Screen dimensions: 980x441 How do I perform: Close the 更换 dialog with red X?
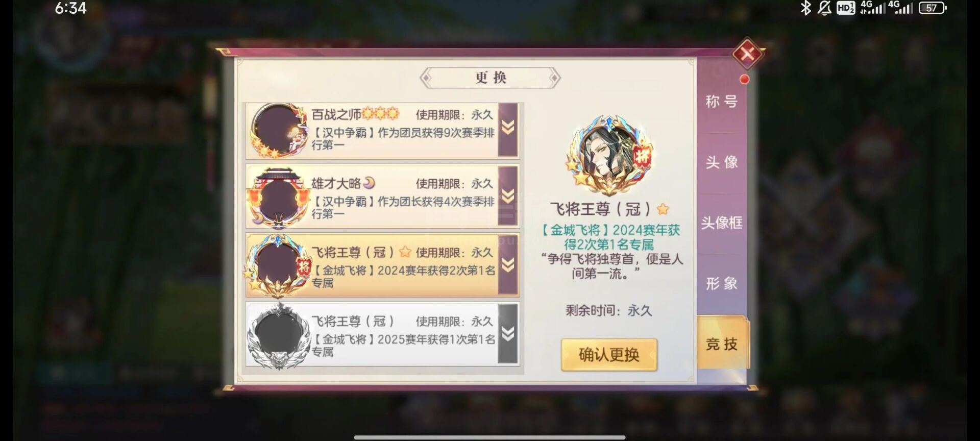(x=747, y=54)
